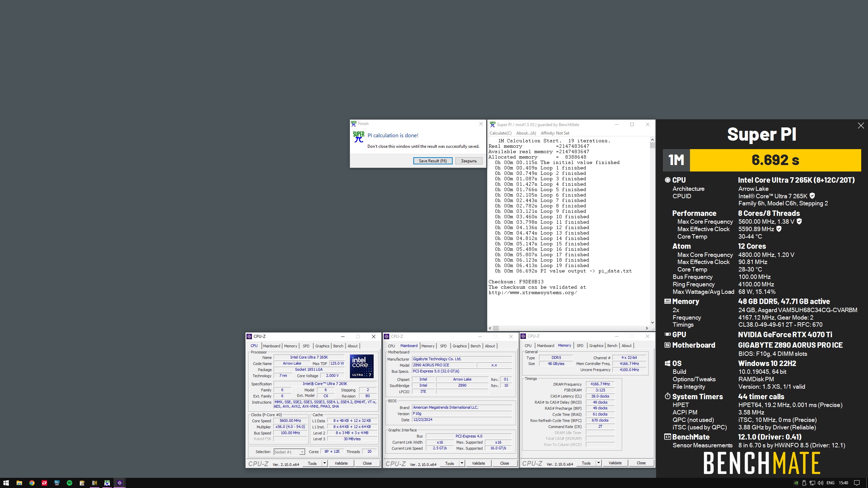Switch to Bench tab in CPU-tab CPU-Z window

tap(338, 346)
